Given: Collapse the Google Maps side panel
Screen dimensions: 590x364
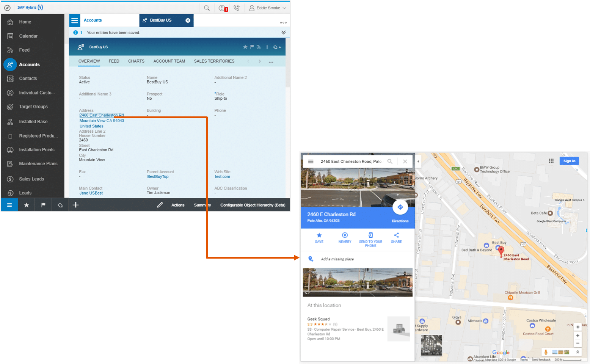Looking at the screenshot, I should click(418, 162).
